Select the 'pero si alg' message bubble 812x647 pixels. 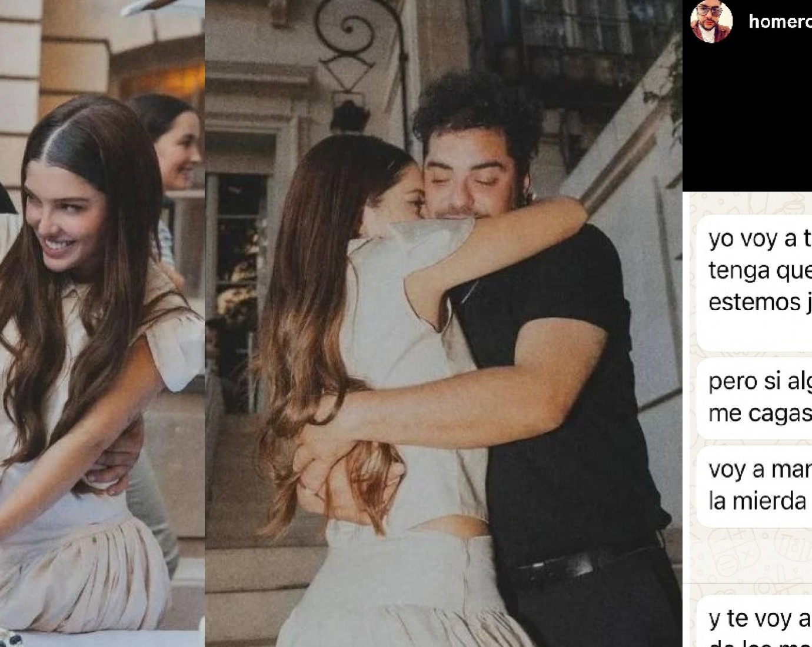(x=759, y=398)
